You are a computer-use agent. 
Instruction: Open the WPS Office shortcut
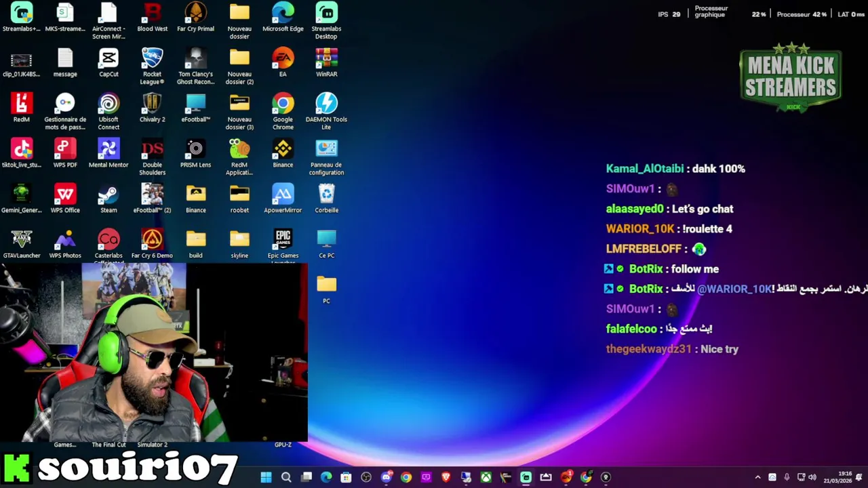(65, 199)
